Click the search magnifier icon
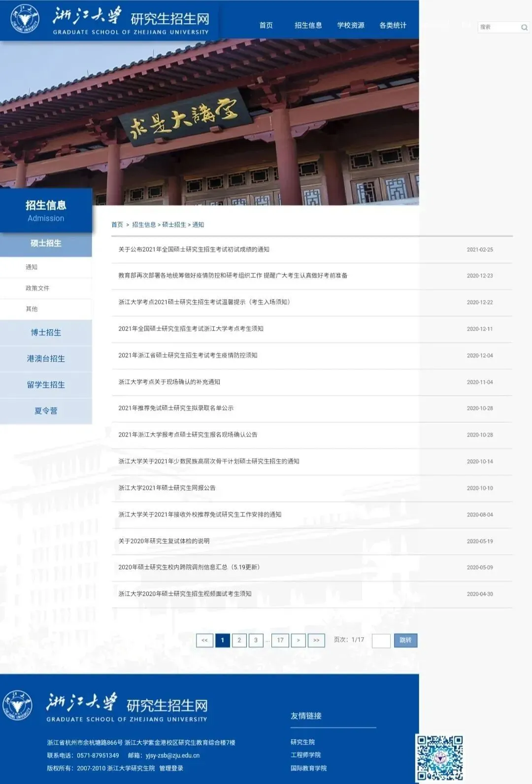Screen dimensions: 532x784 [524, 28]
